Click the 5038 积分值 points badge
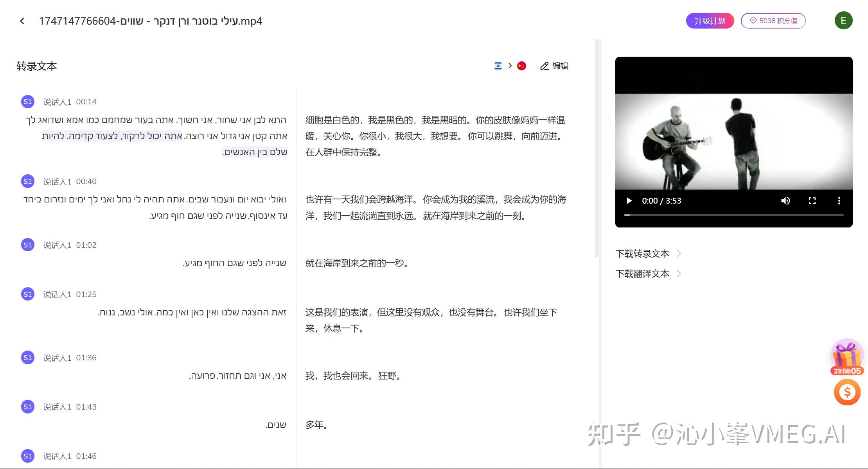Screen dimensions: 868x469 (x=773, y=21)
